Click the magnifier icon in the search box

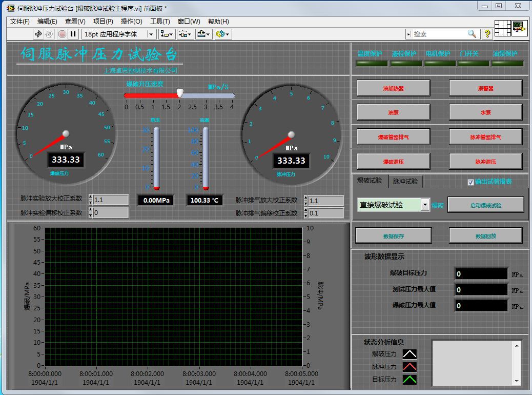pyautogui.click(x=472, y=34)
